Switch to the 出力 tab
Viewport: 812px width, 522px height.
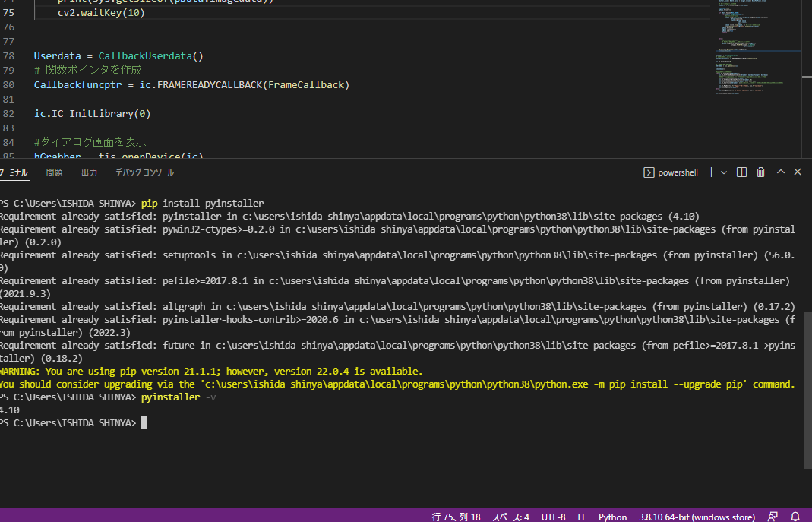(x=89, y=172)
